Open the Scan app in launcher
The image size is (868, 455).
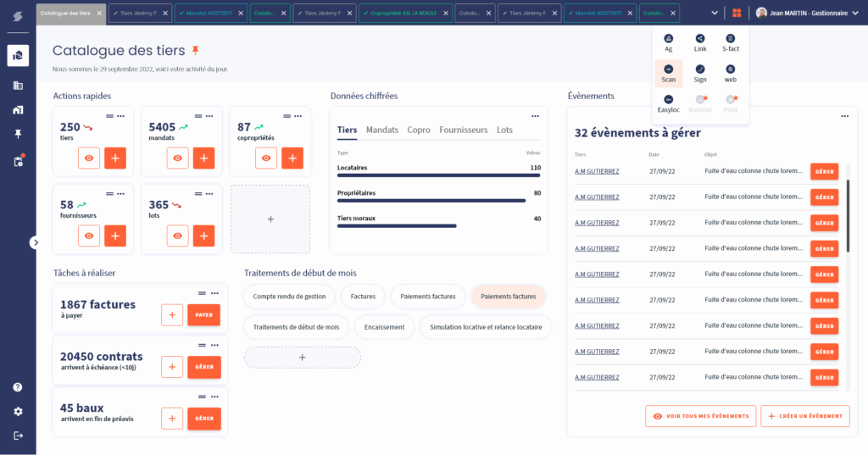pyautogui.click(x=668, y=73)
